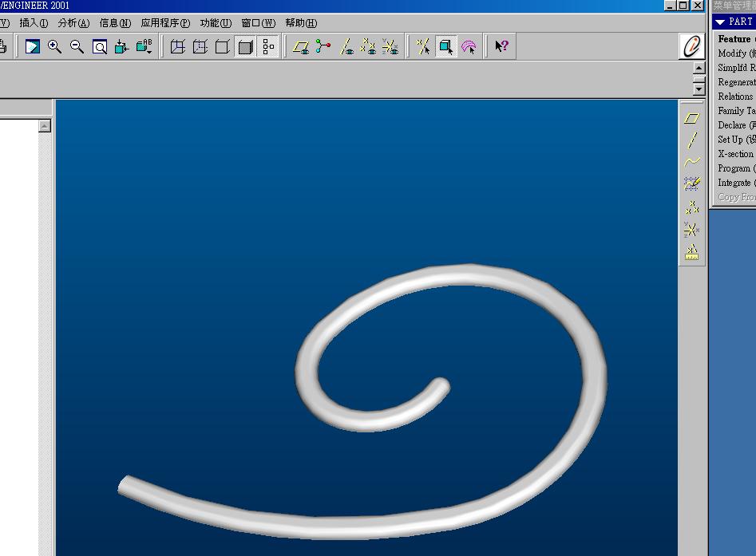Click the orient model icon
This screenshot has width=756, height=556.
tap(121, 47)
